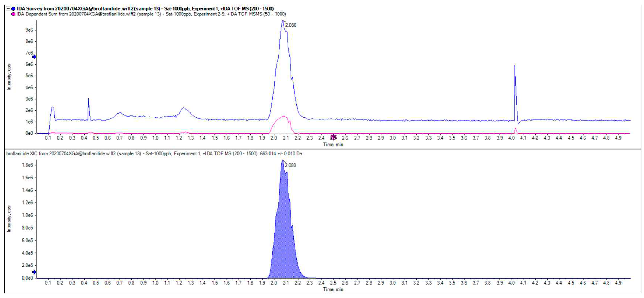
Task: Click lower pane 'Intensity, cps' axis label
Action: click(x=9, y=219)
